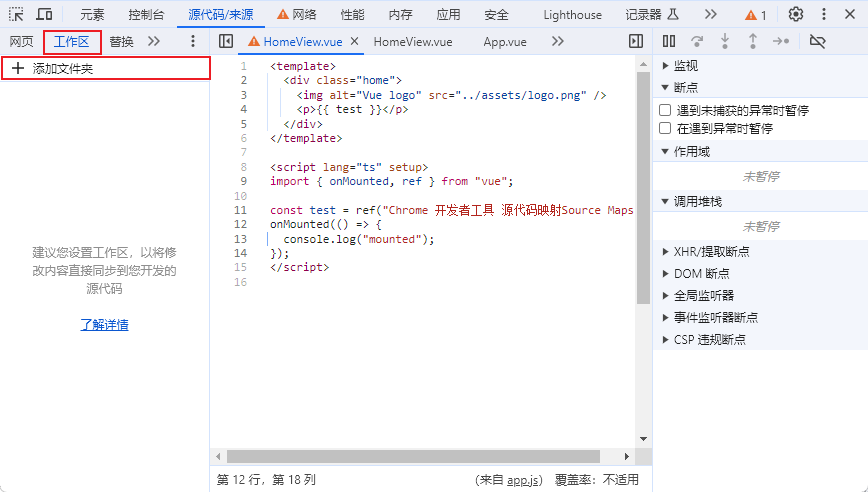Switch to the 元素 (Elements) tab
The image size is (868, 492).
tap(92, 15)
